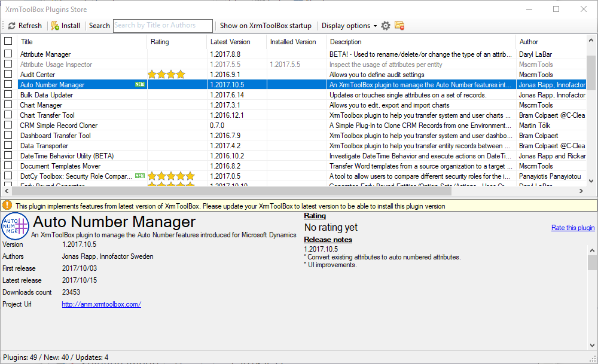Check the Audit Center checkbox
The width and height of the screenshot is (598, 364).
point(8,74)
